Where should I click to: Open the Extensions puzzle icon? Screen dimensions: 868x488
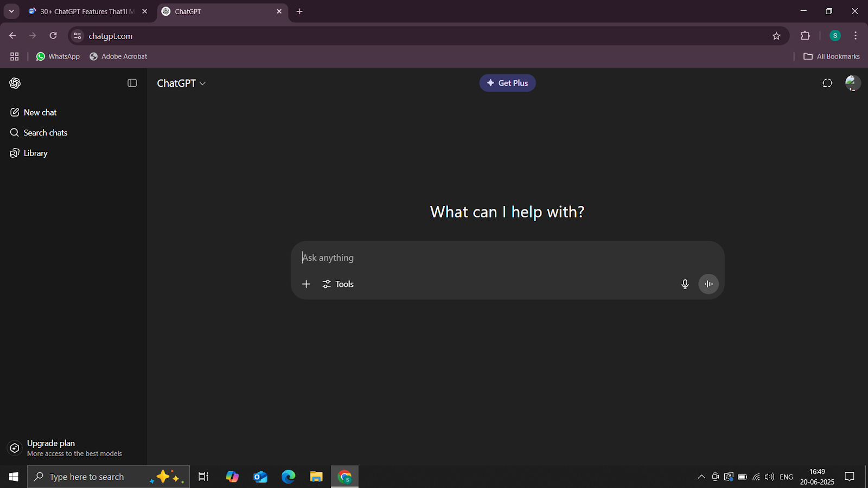pyautogui.click(x=805, y=36)
